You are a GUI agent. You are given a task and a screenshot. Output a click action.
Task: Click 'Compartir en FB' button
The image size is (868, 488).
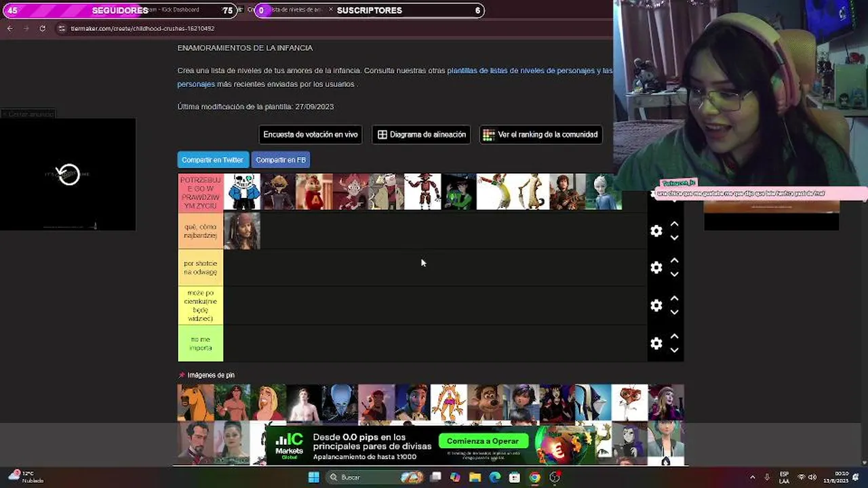[x=281, y=160]
